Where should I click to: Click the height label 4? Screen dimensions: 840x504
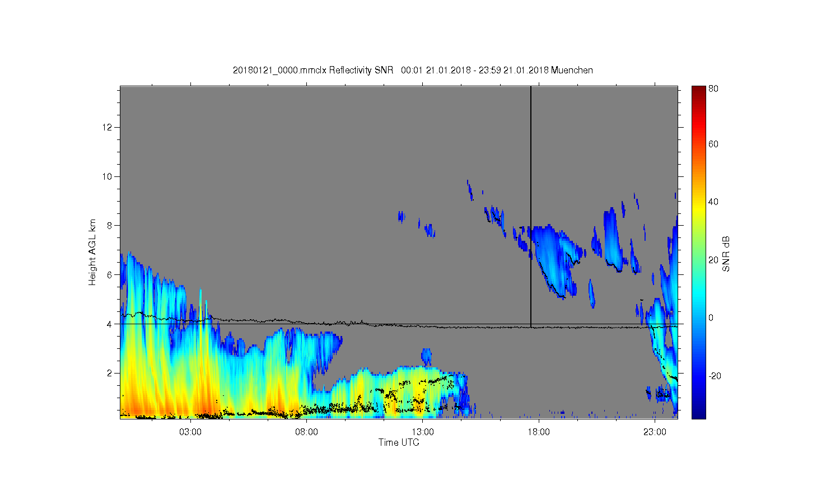(x=110, y=324)
